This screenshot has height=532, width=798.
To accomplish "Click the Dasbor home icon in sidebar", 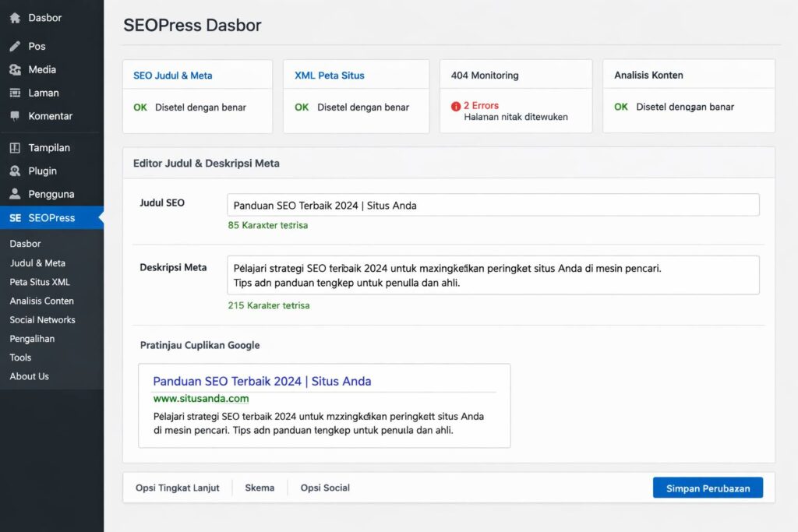I will tap(15, 18).
